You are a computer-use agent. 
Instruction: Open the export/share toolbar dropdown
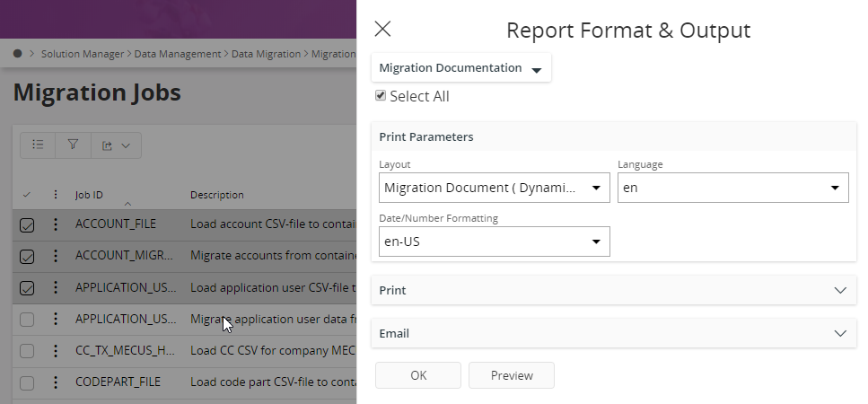click(116, 145)
